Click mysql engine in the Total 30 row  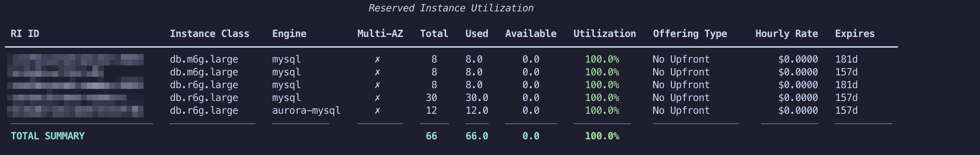pos(286,97)
